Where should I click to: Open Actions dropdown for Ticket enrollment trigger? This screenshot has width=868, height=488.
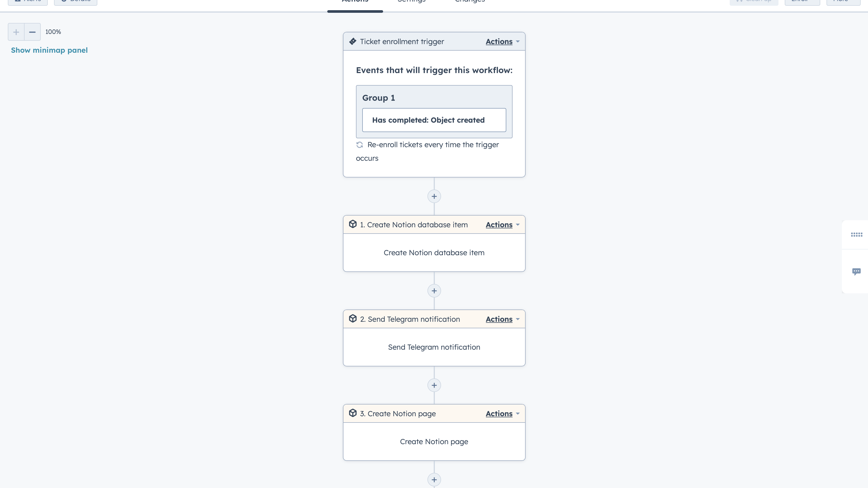point(502,42)
